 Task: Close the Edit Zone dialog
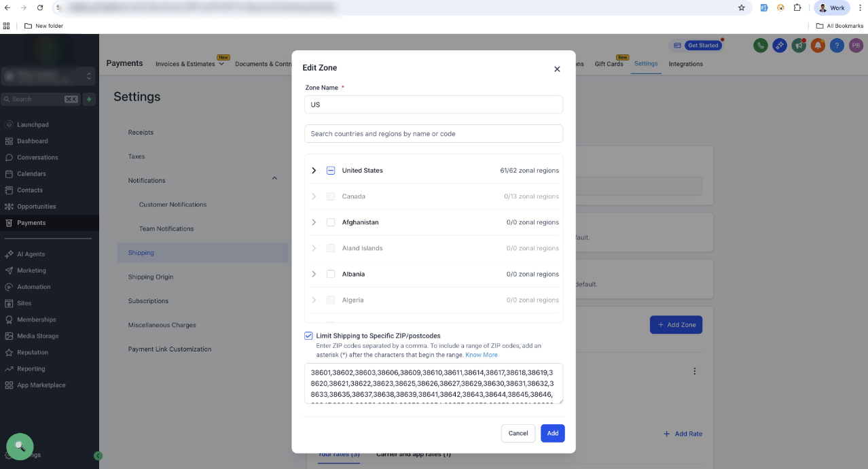(557, 69)
